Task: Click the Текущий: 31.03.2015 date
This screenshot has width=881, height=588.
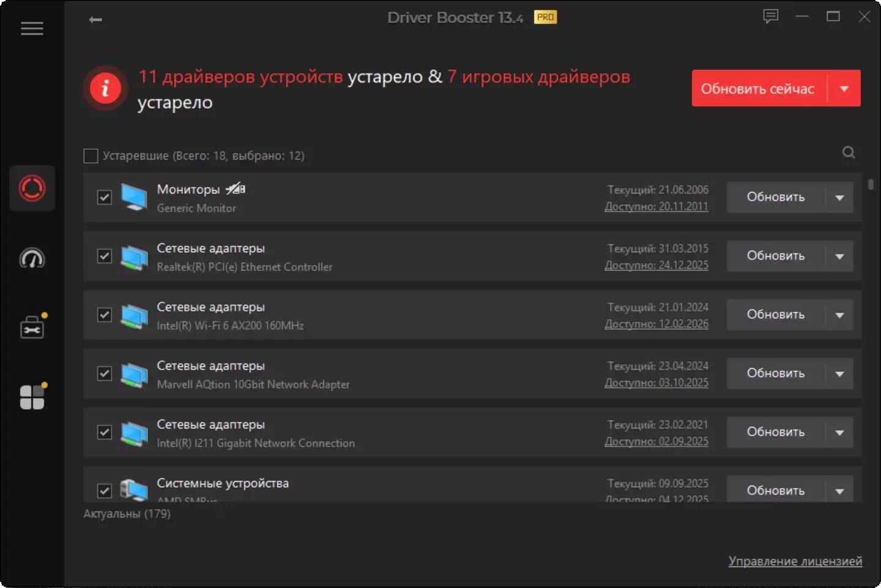Action: 658,248
